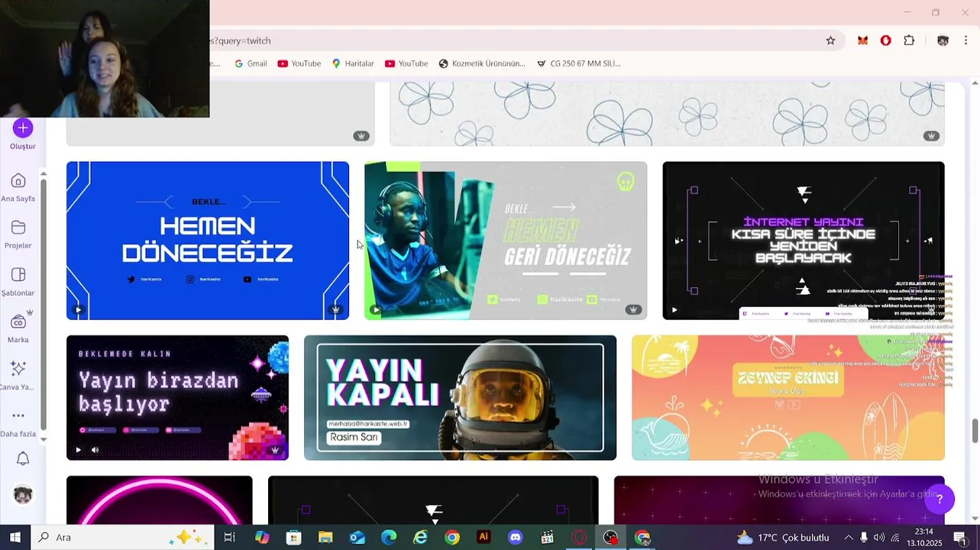Click the crown icon on the floral pattern template

click(931, 136)
